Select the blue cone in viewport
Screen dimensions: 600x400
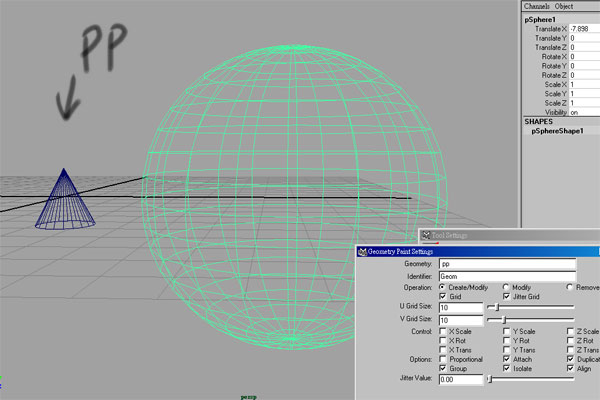pyautogui.click(x=65, y=203)
